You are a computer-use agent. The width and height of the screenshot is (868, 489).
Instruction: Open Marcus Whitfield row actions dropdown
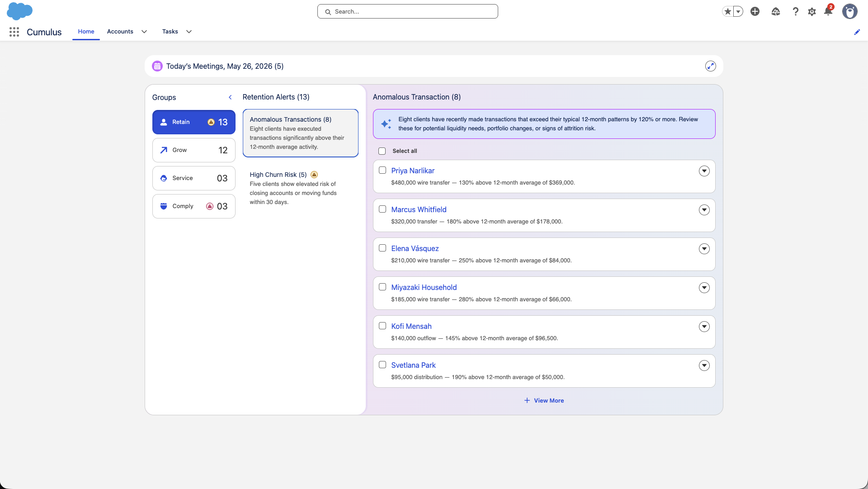point(704,210)
